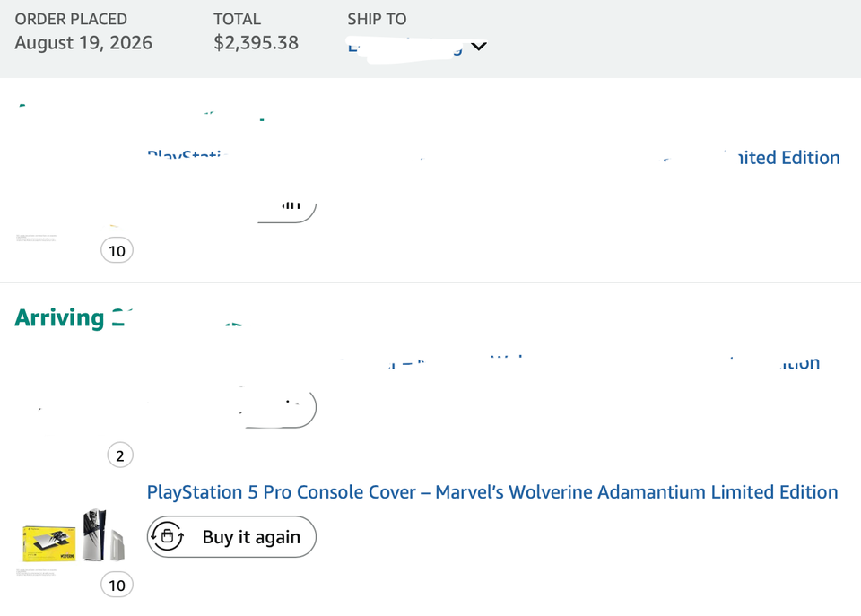Click the SHIP TO label
Screen dimensions: 861x616
377,19
